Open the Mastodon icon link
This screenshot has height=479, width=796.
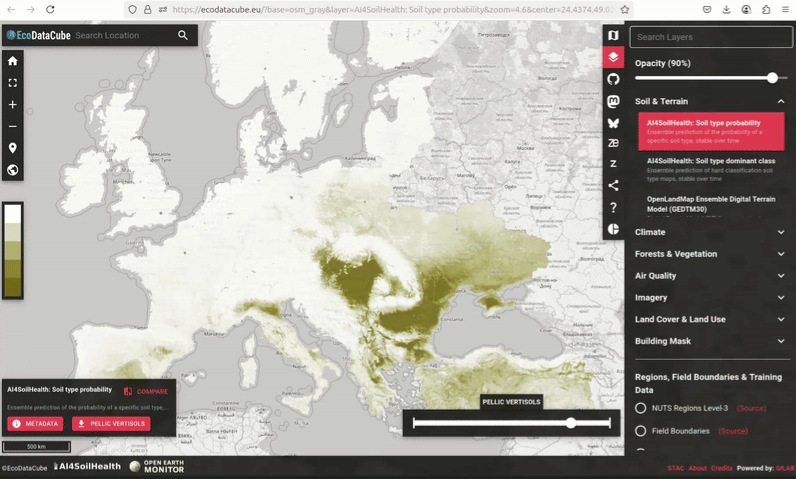click(x=613, y=101)
